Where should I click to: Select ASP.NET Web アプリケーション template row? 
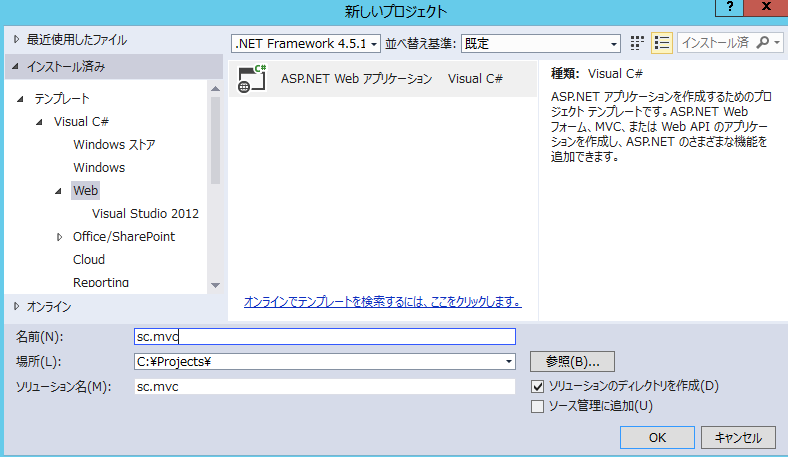point(383,79)
